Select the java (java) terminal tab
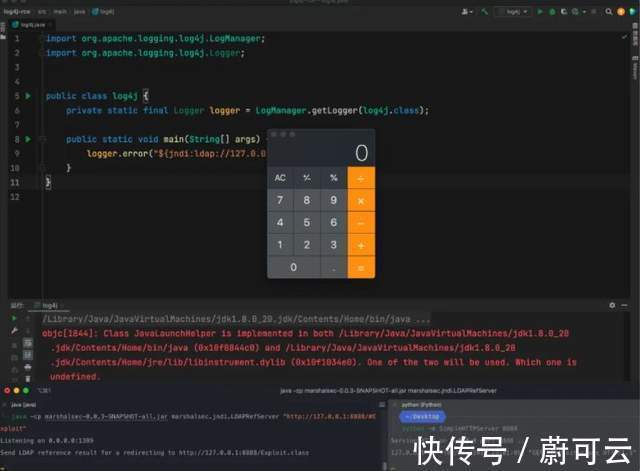640x471 pixels. (23, 405)
